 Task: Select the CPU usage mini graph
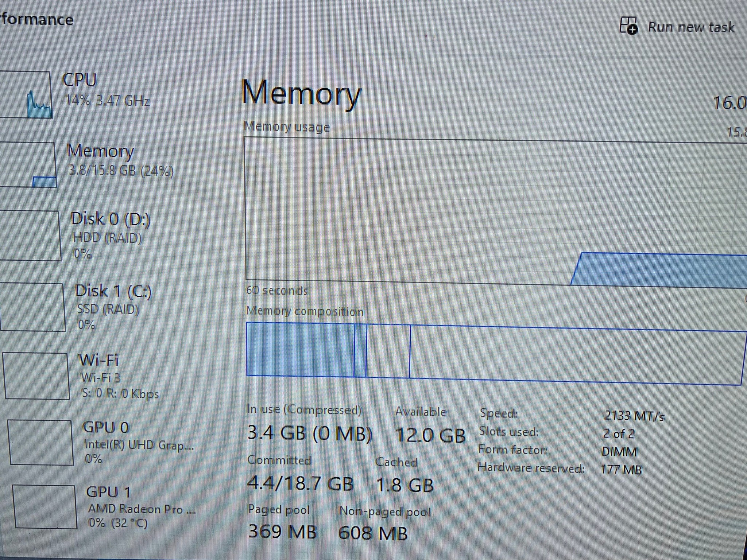[x=25, y=95]
